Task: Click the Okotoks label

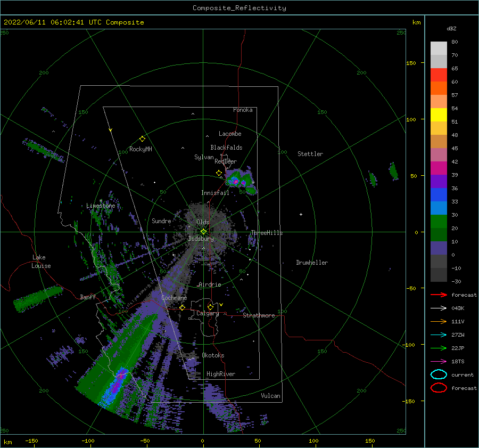Action: [213, 355]
